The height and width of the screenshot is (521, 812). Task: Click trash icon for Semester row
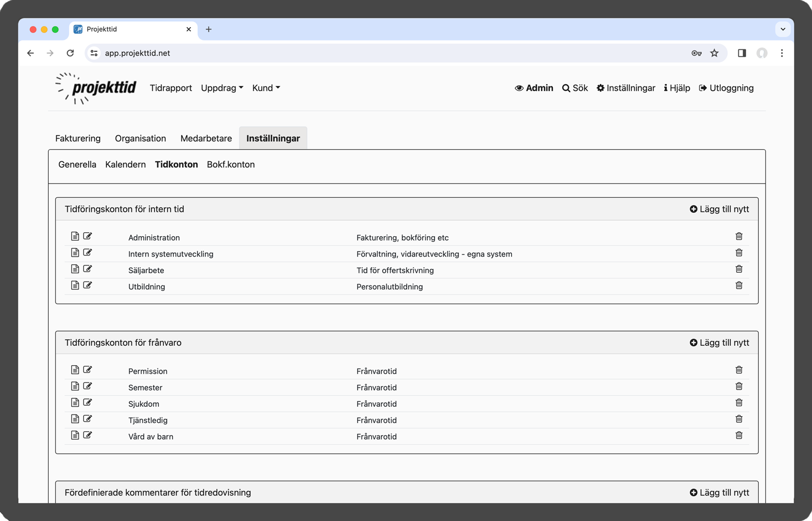coord(738,386)
